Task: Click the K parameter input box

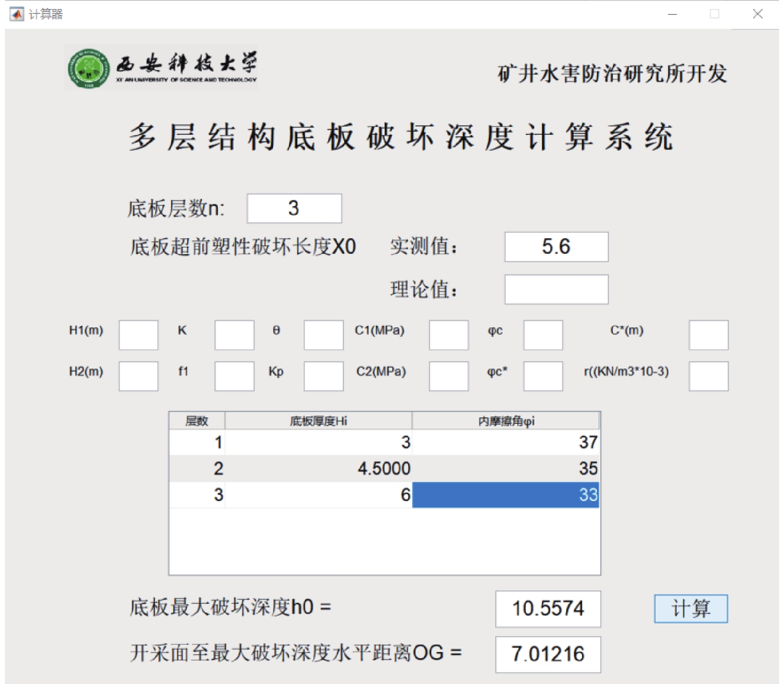Action: click(x=234, y=335)
